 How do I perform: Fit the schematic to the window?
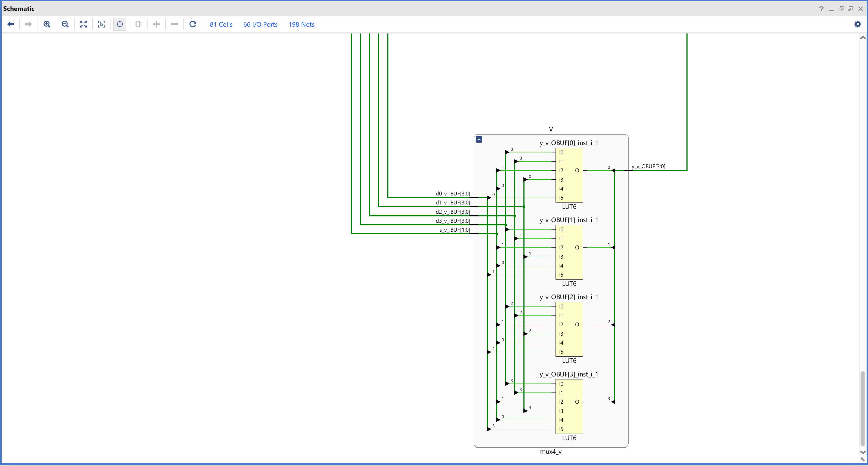pos(83,24)
